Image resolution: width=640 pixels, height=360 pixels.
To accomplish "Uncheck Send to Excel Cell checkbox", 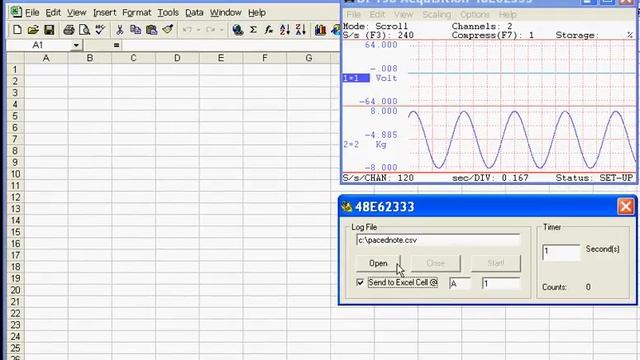I will click(x=360, y=282).
